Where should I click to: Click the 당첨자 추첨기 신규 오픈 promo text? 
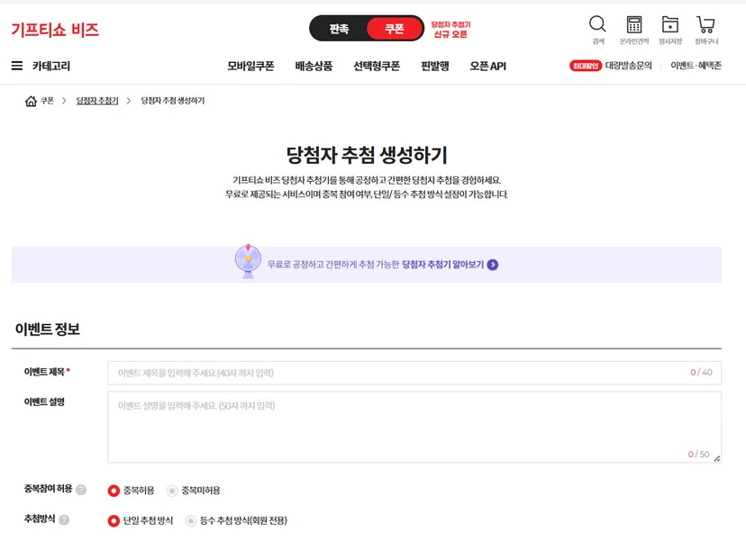pyautogui.click(x=450, y=29)
